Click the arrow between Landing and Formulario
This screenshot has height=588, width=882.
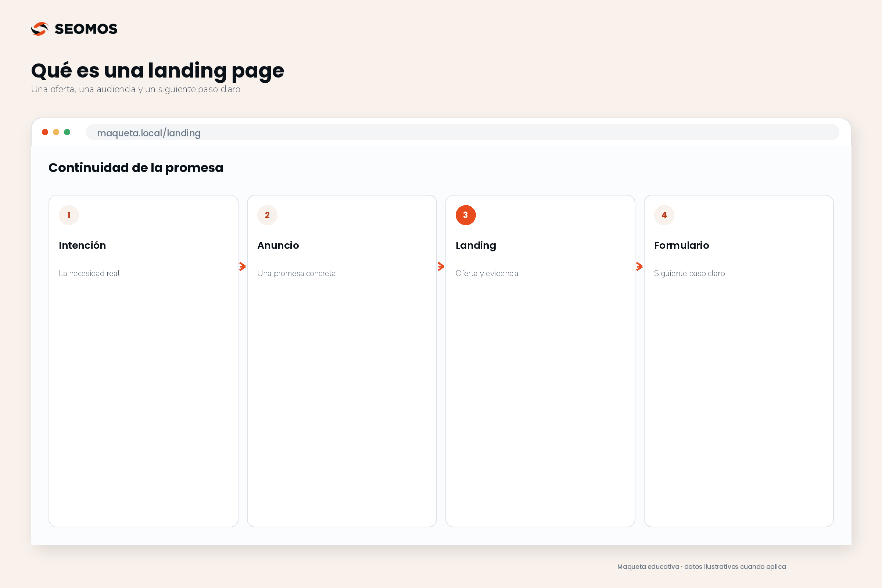pyautogui.click(x=639, y=267)
